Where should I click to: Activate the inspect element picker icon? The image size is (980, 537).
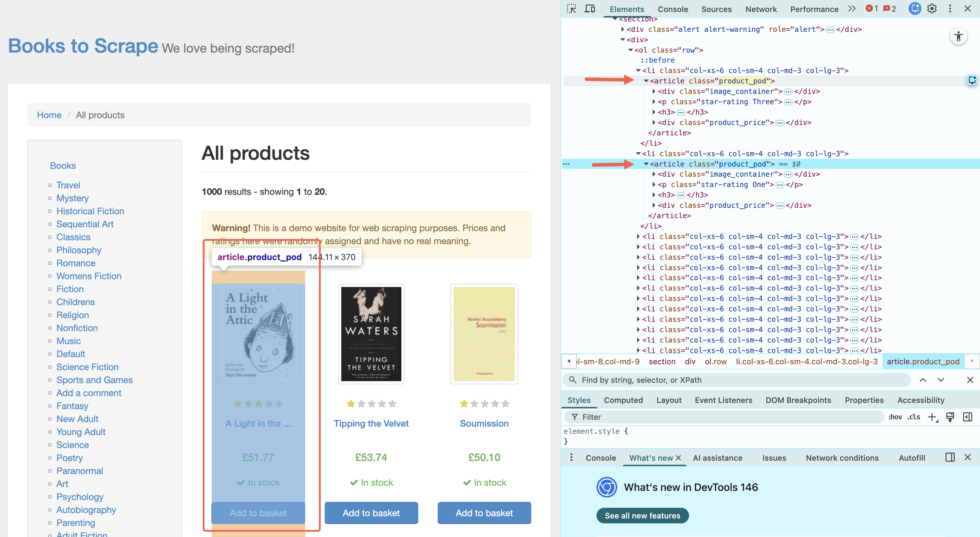coord(572,9)
